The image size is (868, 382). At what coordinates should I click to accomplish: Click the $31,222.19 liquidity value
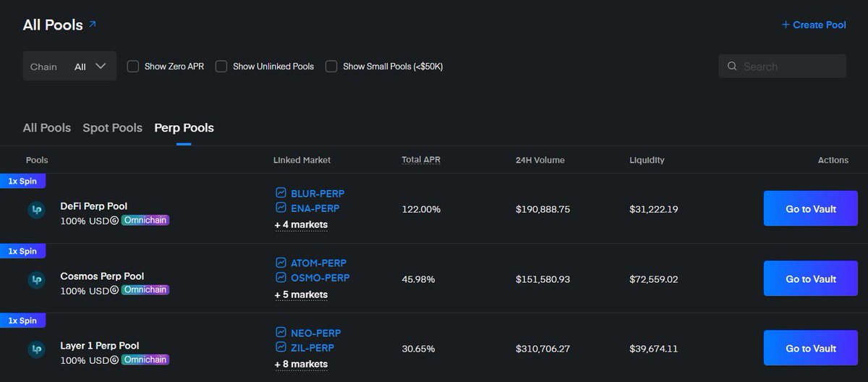[654, 209]
